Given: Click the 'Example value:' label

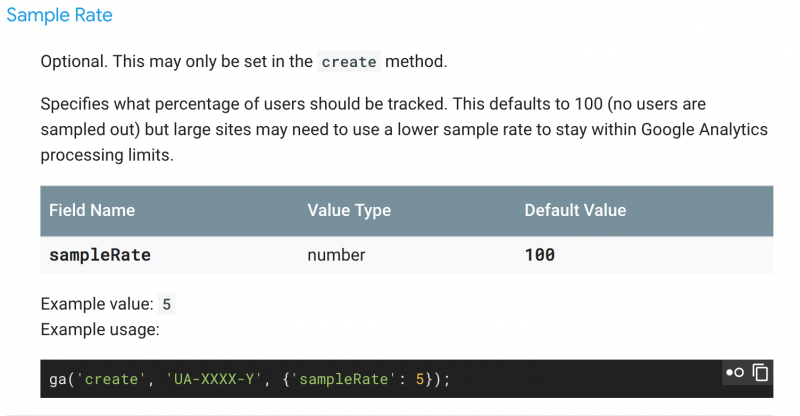Looking at the screenshot, I should [x=97, y=304].
